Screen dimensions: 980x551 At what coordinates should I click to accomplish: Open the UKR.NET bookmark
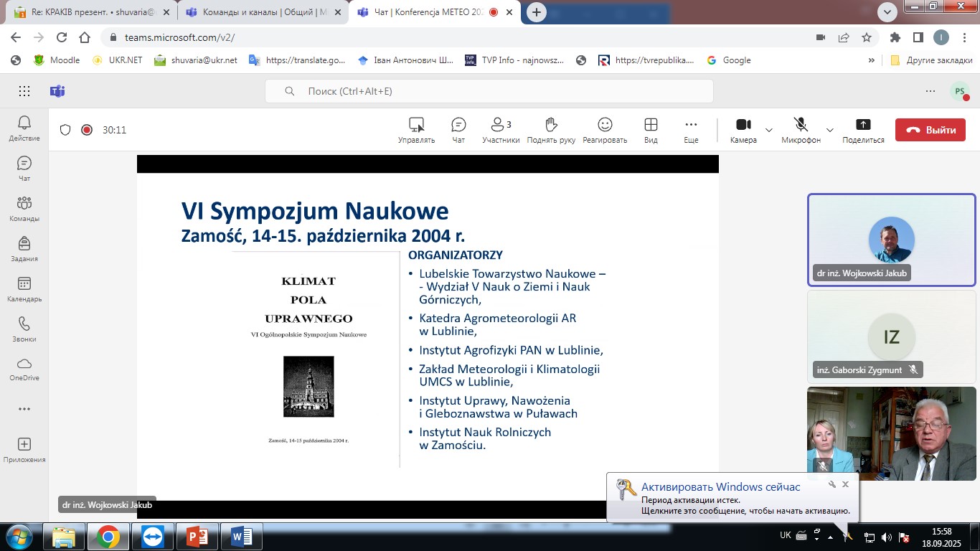[117, 60]
